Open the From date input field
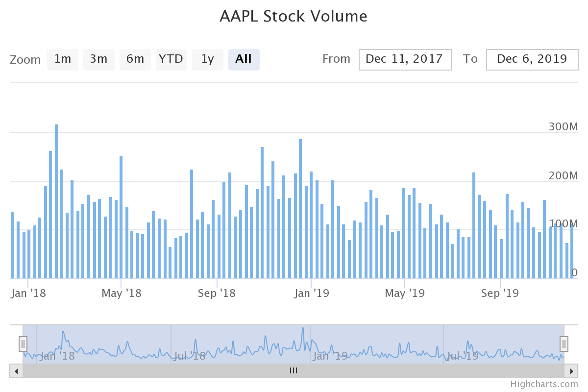This screenshot has height=392, width=588. 405,59
